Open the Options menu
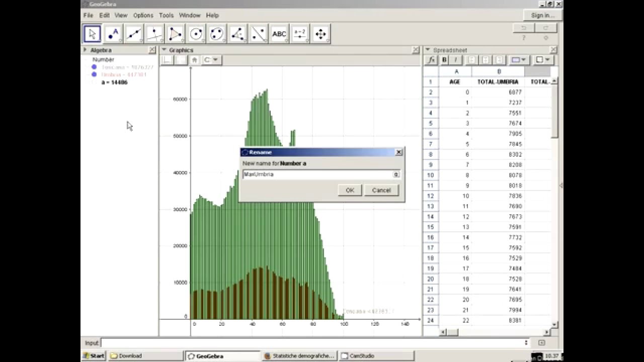This screenshot has width=644, height=362. (143, 16)
